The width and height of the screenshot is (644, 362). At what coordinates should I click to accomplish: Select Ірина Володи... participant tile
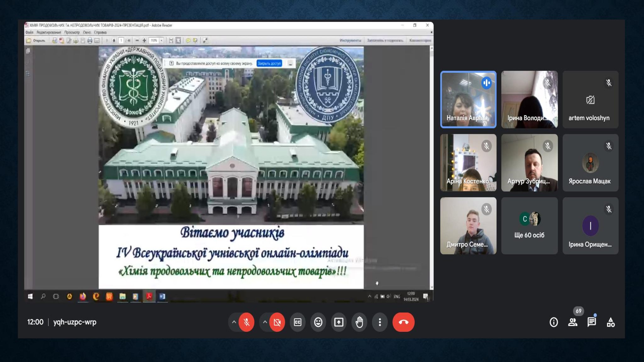coord(530,99)
